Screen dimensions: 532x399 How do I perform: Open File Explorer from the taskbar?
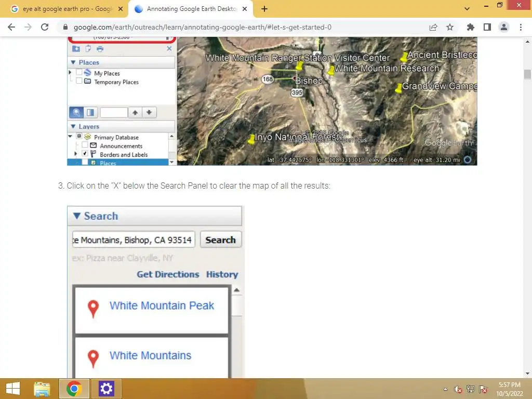pyautogui.click(x=42, y=389)
